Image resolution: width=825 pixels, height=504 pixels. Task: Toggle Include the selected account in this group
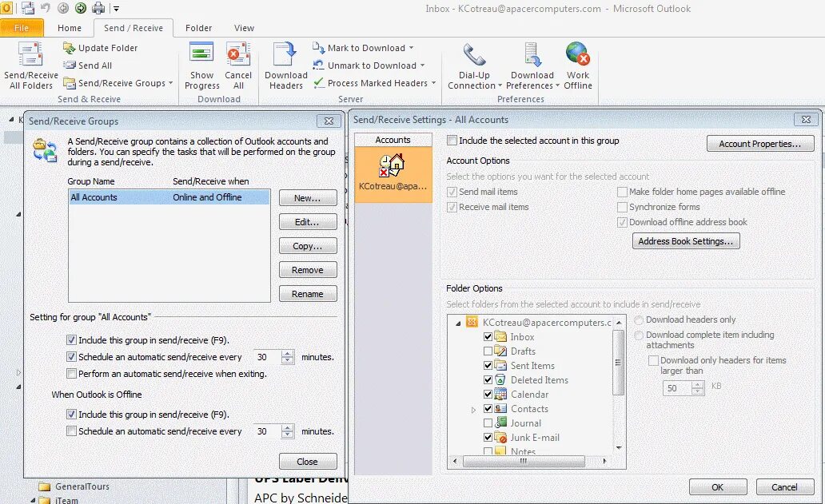(x=452, y=141)
